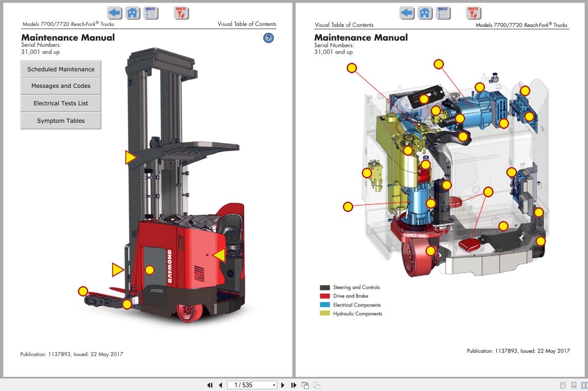Click the red Drive and Brake swatch
The height and width of the screenshot is (391, 588).
pyautogui.click(x=325, y=296)
